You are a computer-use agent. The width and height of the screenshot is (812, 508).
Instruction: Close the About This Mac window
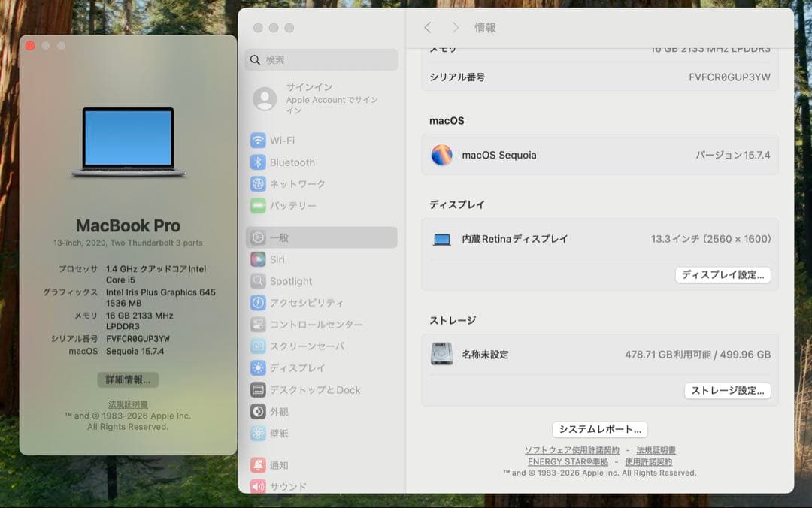pyautogui.click(x=30, y=46)
